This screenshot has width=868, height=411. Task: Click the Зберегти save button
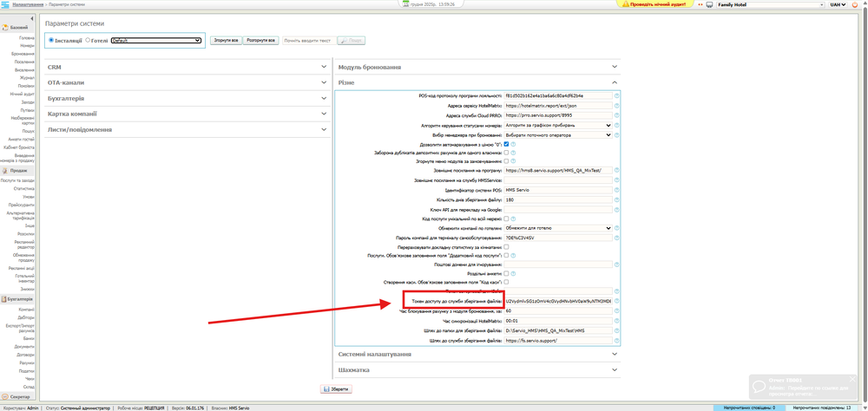pyautogui.click(x=336, y=389)
